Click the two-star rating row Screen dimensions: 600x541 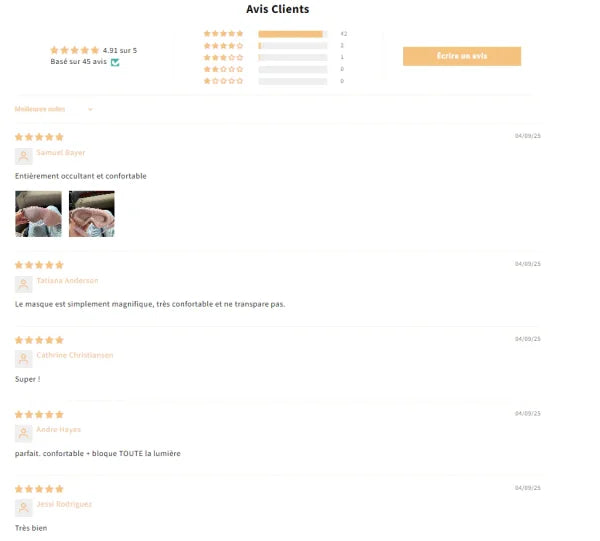coord(274,69)
